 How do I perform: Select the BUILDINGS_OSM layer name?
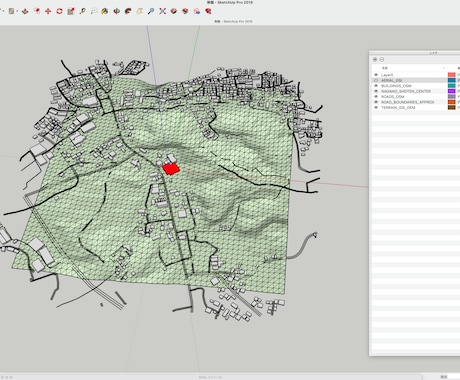click(396, 86)
